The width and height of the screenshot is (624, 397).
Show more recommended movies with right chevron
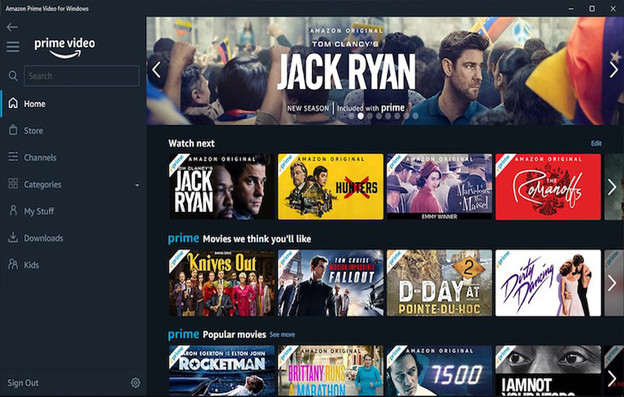click(x=612, y=283)
